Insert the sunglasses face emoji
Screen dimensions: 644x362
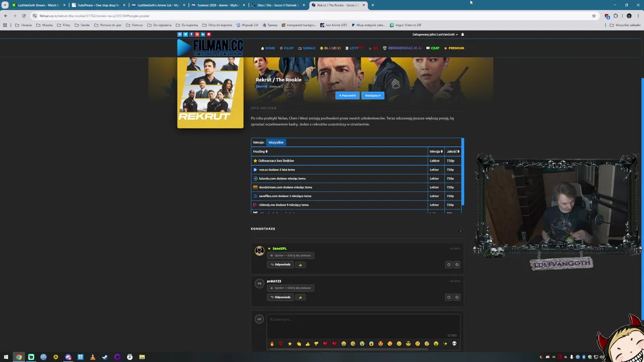[408, 344]
